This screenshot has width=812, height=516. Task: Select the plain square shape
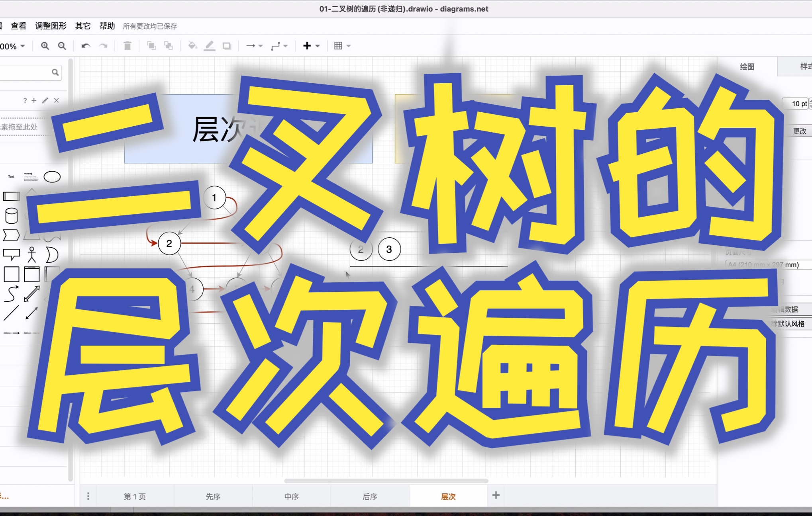(x=11, y=274)
